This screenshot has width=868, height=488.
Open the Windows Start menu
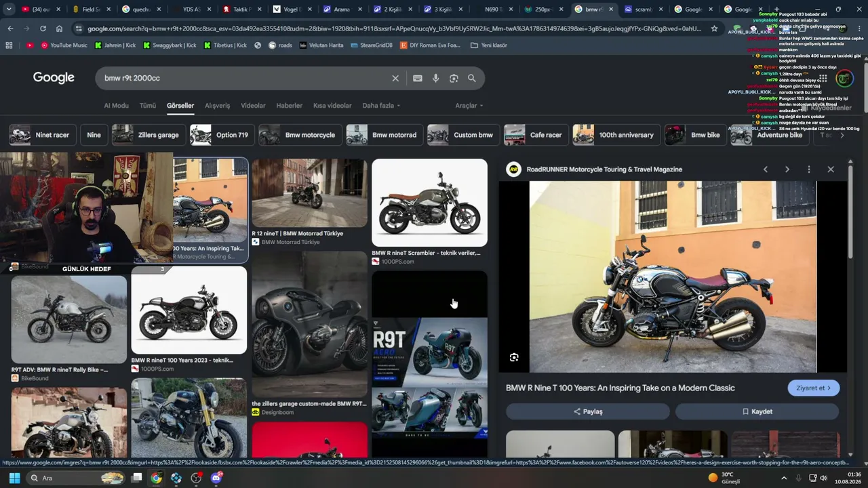[14, 478]
